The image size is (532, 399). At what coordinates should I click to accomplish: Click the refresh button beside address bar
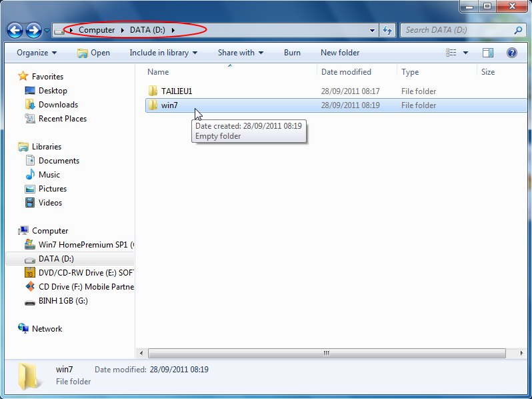(387, 30)
